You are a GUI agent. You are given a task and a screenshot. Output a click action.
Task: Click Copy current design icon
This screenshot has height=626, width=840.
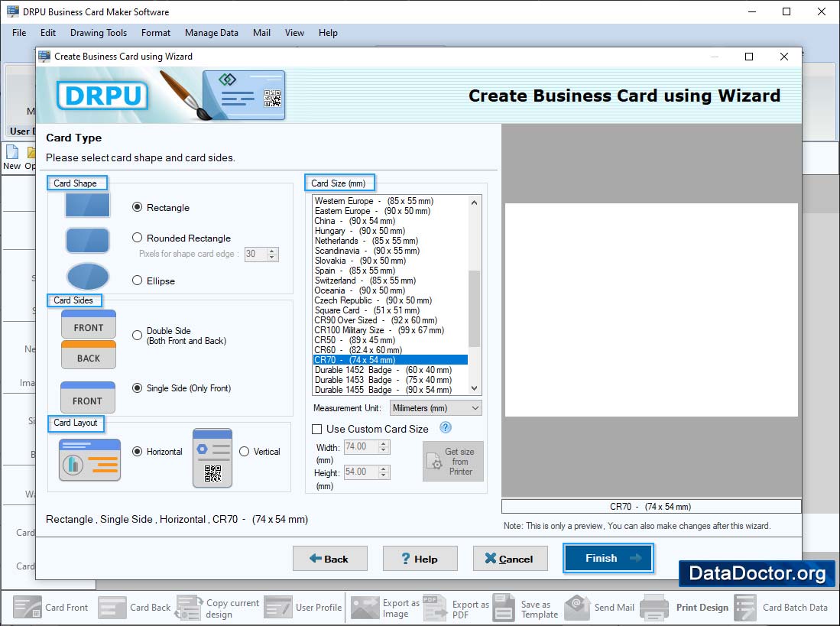pyautogui.click(x=189, y=607)
